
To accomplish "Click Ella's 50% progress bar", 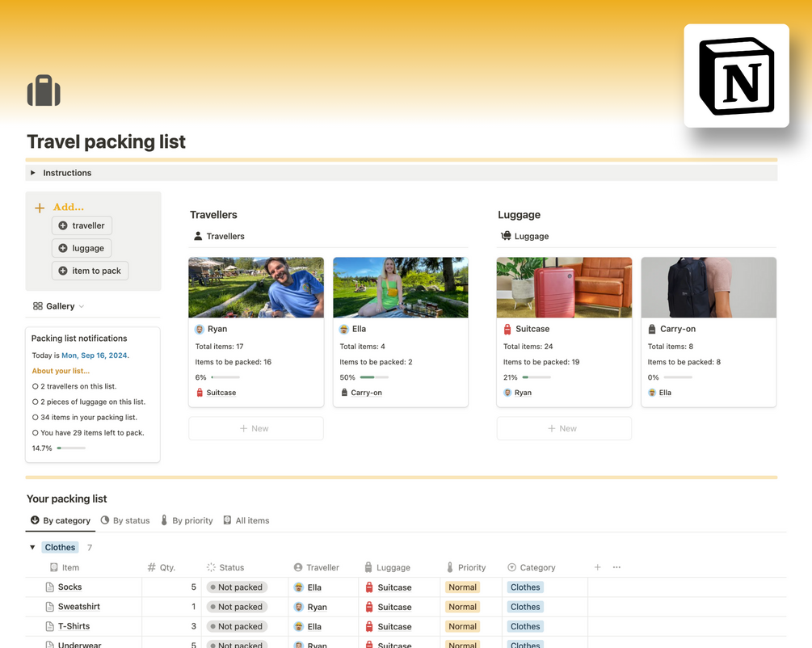I will point(374,377).
